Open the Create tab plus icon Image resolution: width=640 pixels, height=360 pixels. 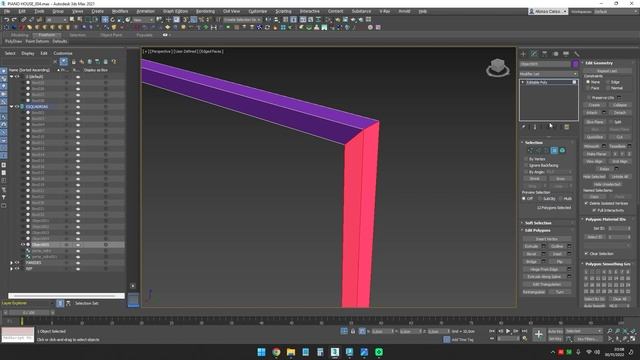pyautogui.click(x=524, y=54)
